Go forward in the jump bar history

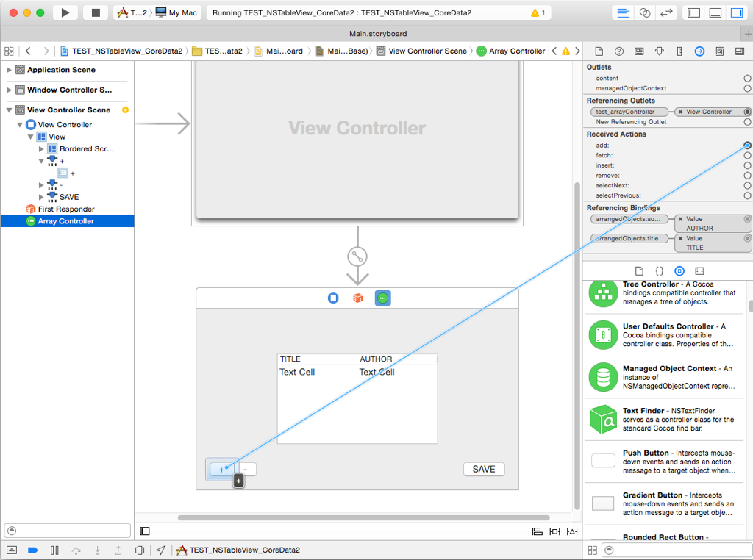46,51
